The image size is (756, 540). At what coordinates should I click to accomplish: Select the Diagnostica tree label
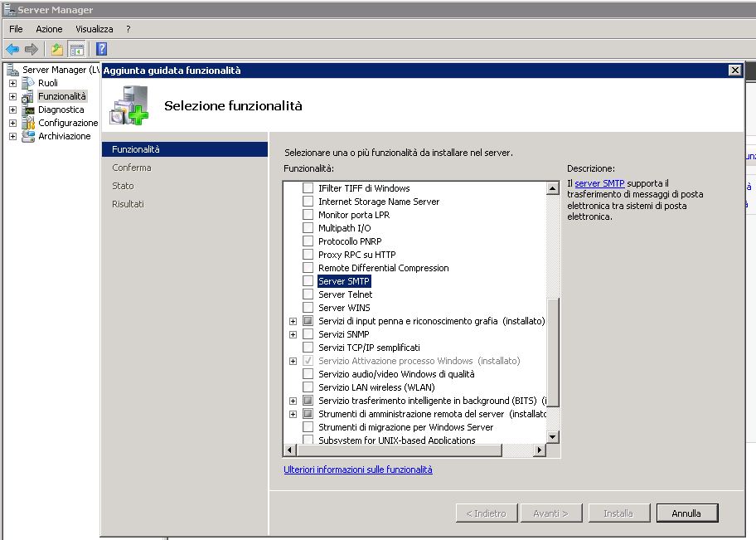tap(61, 110)
